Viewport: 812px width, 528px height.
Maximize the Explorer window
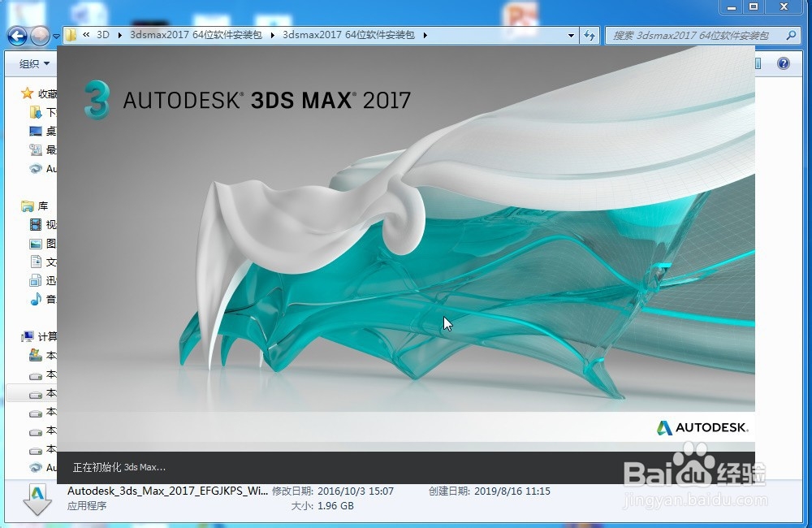pos(754,7)
